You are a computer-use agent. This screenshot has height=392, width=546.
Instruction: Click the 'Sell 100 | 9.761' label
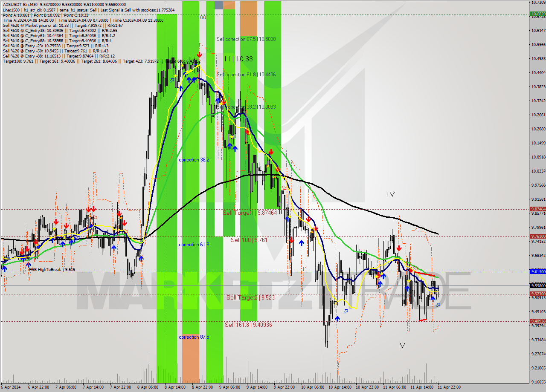pos(249,240)
